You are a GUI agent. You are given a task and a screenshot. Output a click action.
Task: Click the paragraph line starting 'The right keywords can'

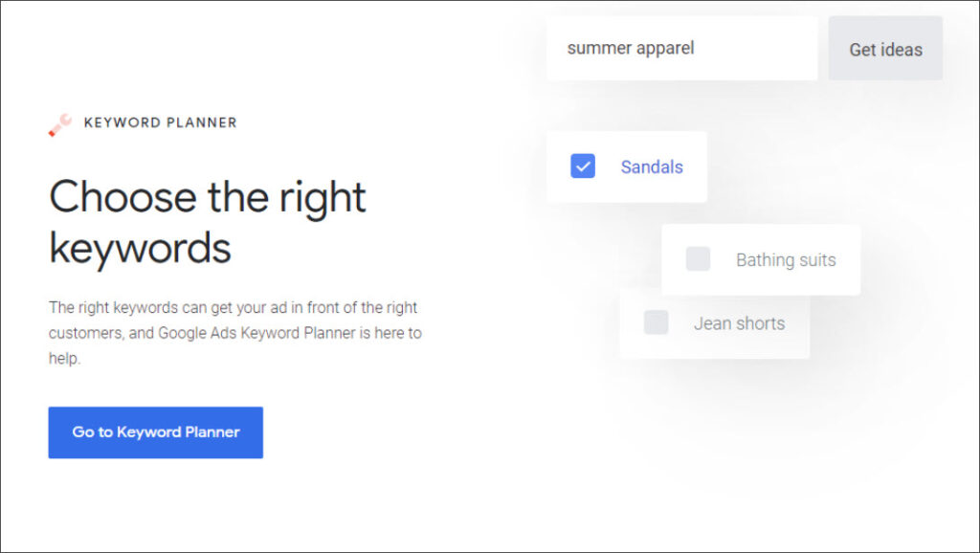(x=234, y=307)
